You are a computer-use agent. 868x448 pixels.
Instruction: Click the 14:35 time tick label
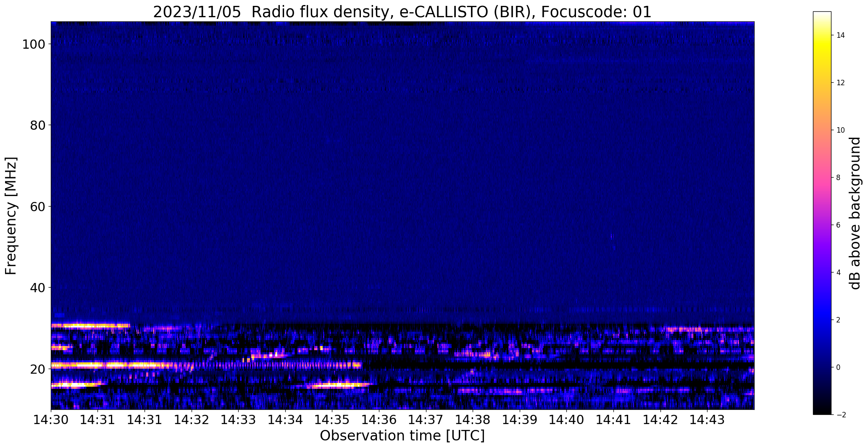click(332, 420)
